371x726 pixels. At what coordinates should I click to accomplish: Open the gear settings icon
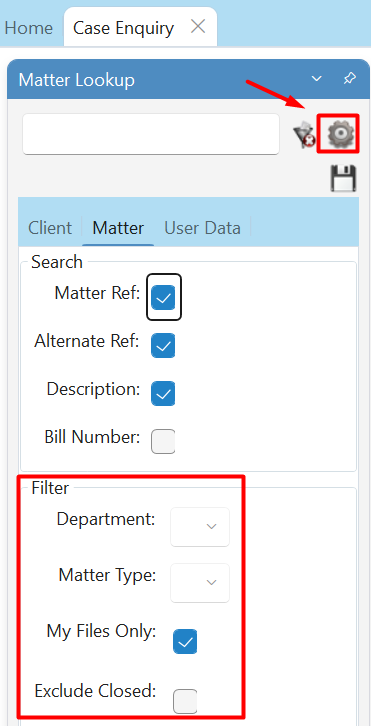pos(340,134)
